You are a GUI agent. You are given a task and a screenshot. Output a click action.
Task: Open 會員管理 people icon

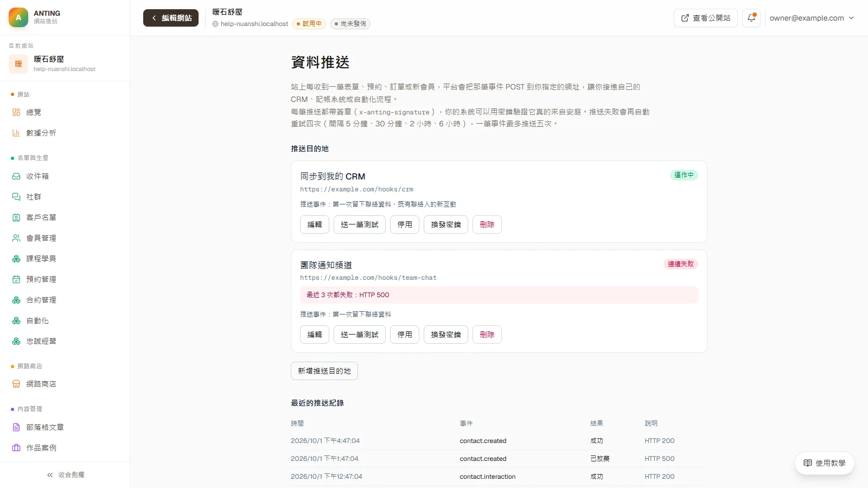coord(16,238)
